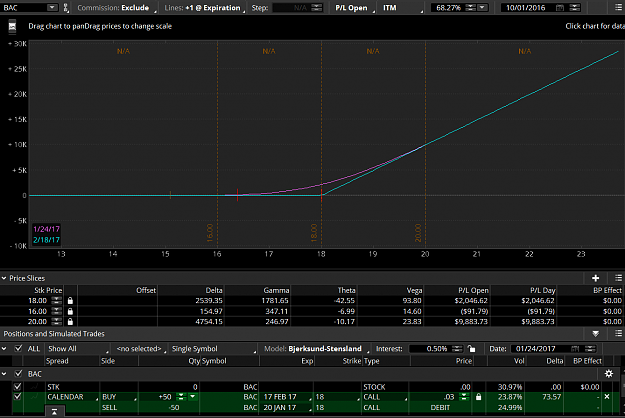Open the 20 JAN 17 expiration dropdown
The height and width of the screenshot is (418, 625).
pyautogui.click(x=287, y=408)
